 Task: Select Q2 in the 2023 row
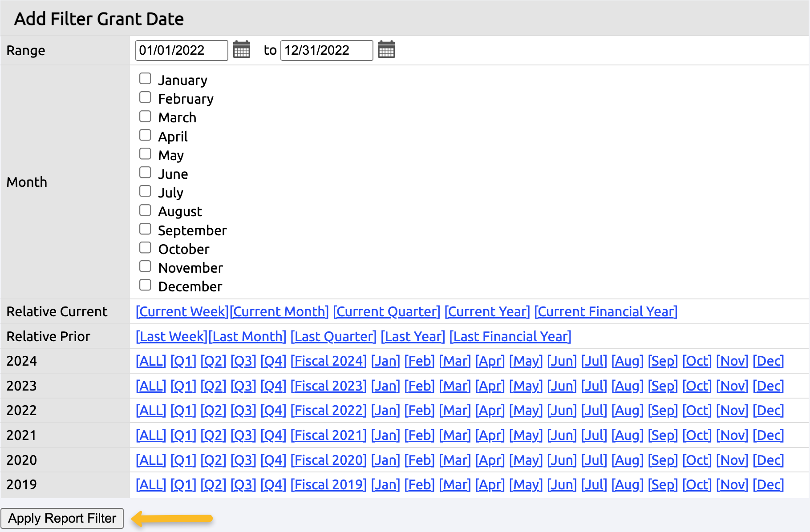point(213,386)
